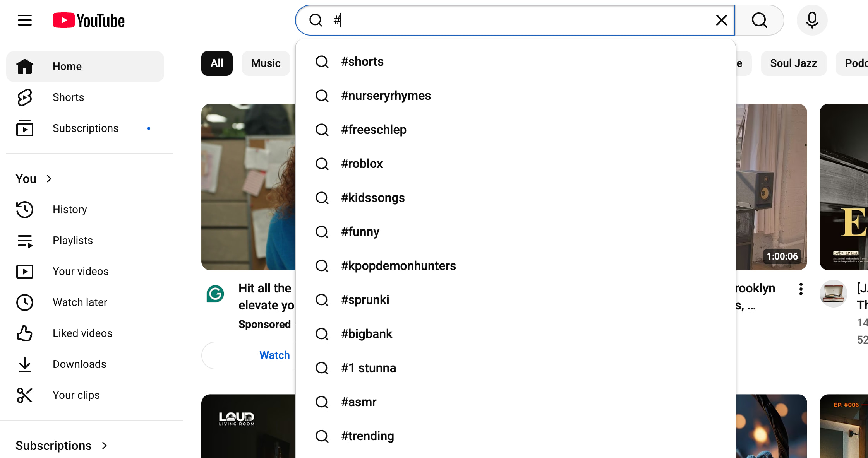Screen dimensions: 868x458
Task: Click the hamburger menu icon
Action: [24, 20]
